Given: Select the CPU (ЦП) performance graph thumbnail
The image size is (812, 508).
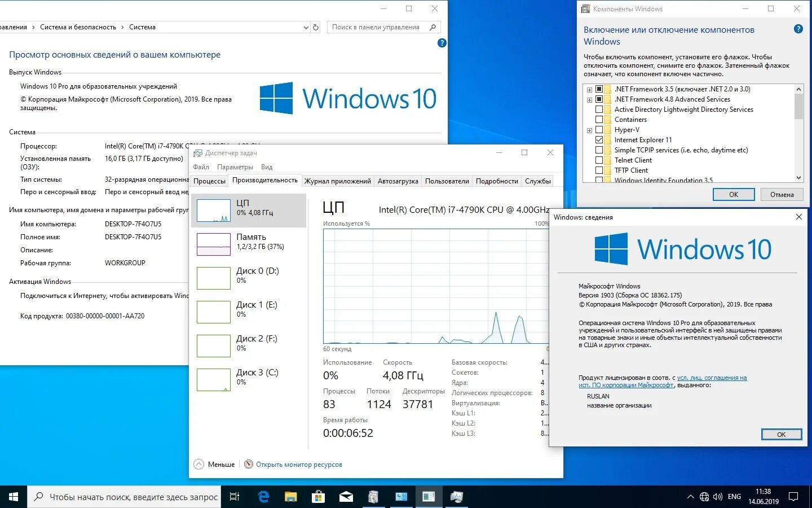Looking at the screenshot, I should pos(214,211).
